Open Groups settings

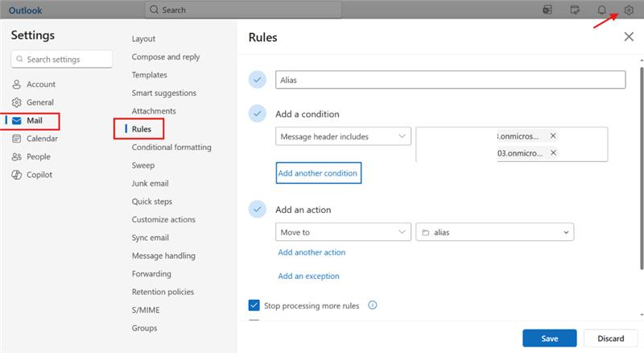pos(144,328)
